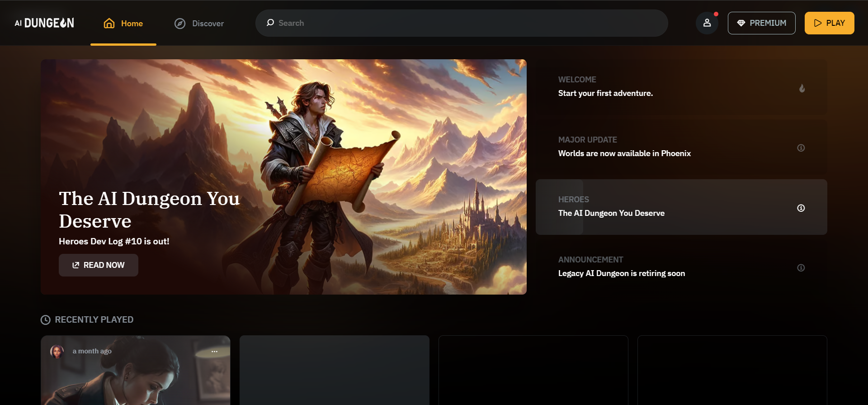The width and height of the screenshot is (868, 405).
Task: Click the search magnifier icon
Action: click(270, 23)
